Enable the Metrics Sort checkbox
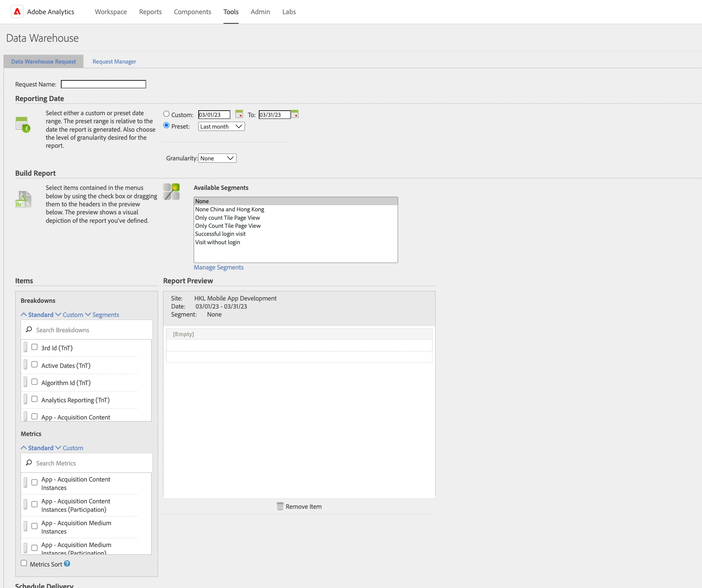Image resolution: width=702 pixels, height=588 pixels. [24, 563]
